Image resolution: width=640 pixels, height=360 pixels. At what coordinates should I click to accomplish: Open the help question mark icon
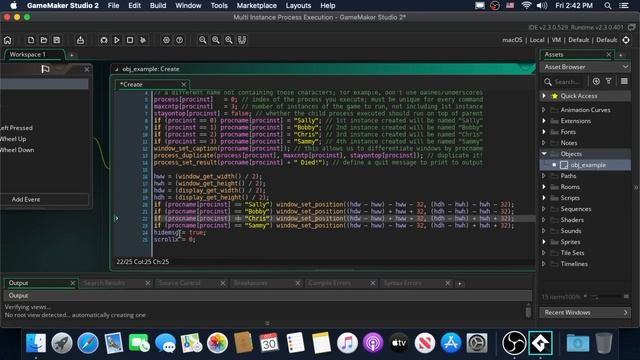pyautogui.click(x=179, y=40)
